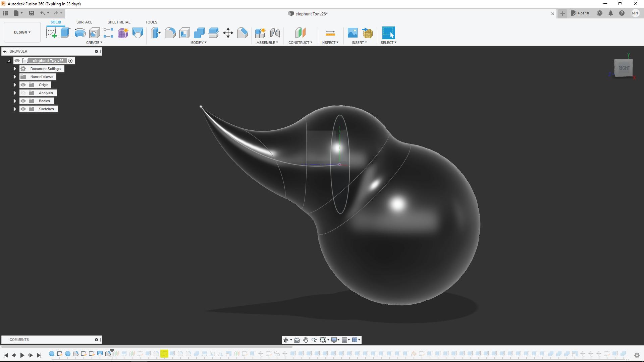Show the Analysis folder visibility
Image resolution: width=644 pixels, height=362 pixels.
coord(23,93)
